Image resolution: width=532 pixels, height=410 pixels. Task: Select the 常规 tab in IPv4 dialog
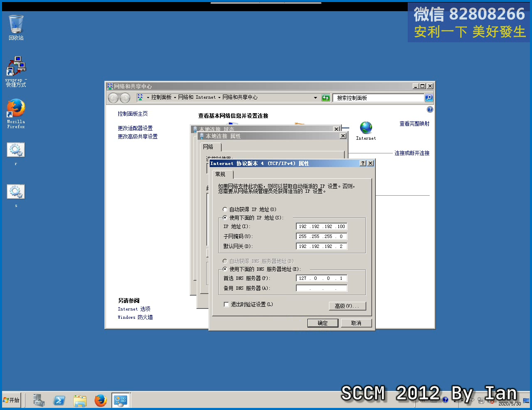pos(223,175)
